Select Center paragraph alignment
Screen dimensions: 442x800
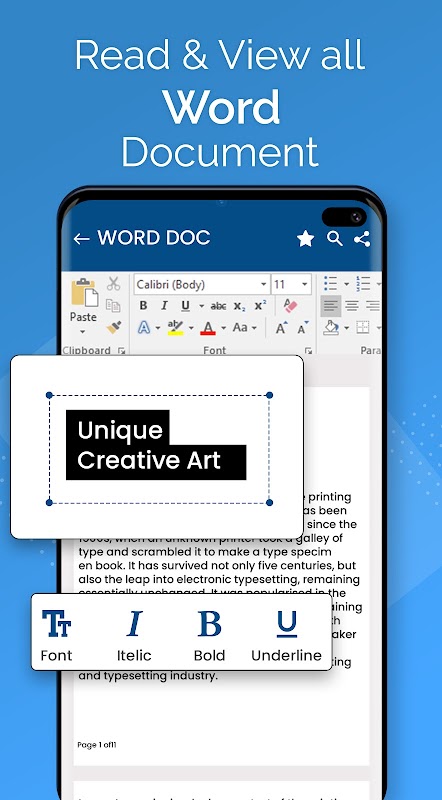(352, 306)
